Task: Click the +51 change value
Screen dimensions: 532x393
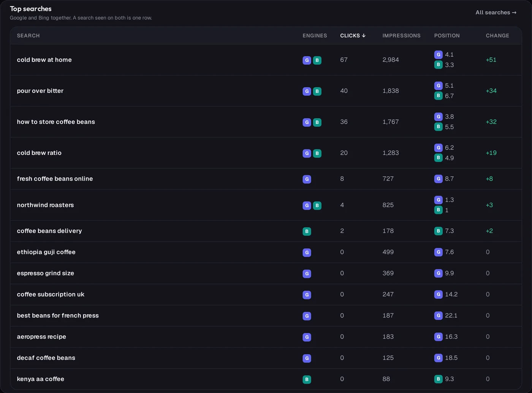Action: pyautogui.click(x=491, y=60)
